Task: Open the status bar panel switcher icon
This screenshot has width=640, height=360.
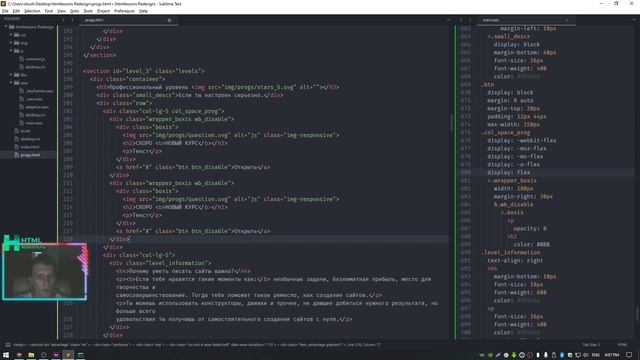Action: pyautogui.click(x=7, y=345)
